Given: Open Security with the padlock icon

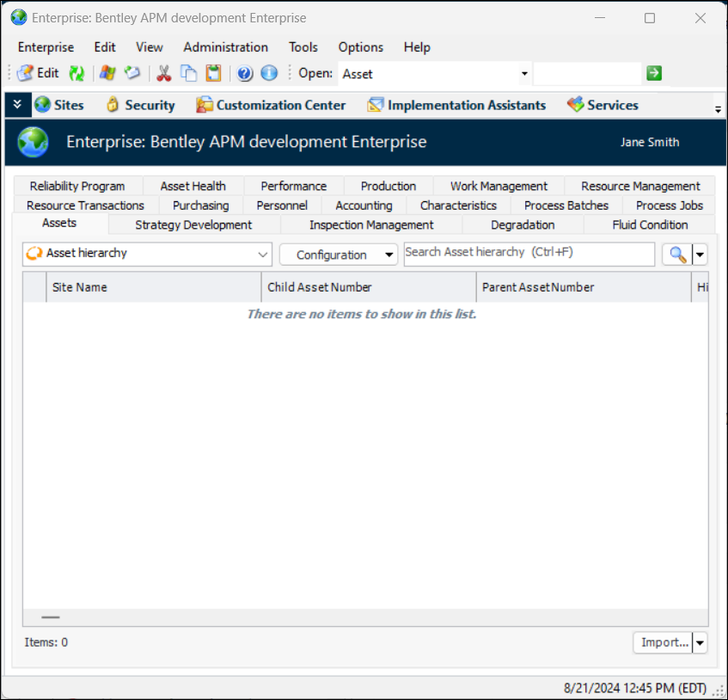Looking at the screenshot, I should tap(141, 105).
